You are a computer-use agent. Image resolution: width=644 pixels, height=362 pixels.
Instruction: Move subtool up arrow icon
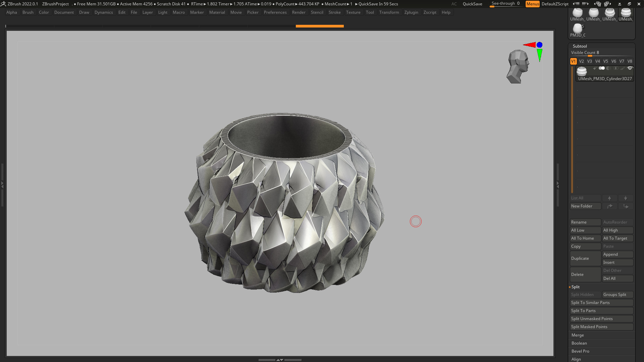coord(609,198)
